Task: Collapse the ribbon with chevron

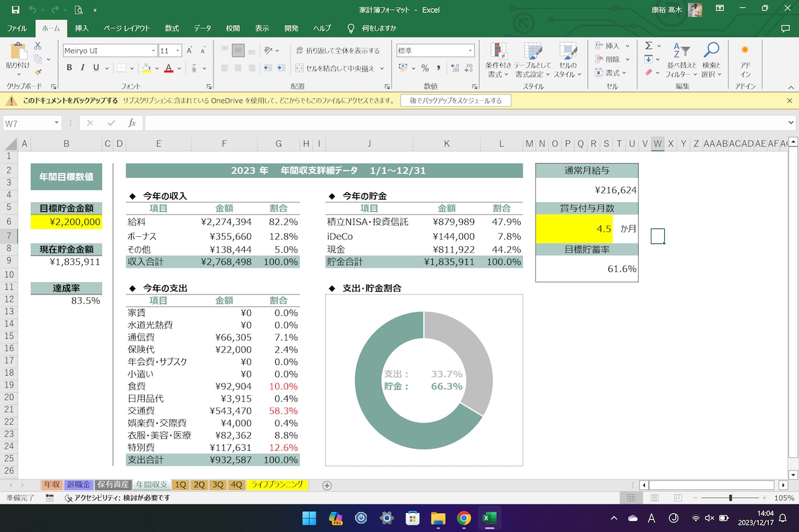Action: click(x=790, y=86)
